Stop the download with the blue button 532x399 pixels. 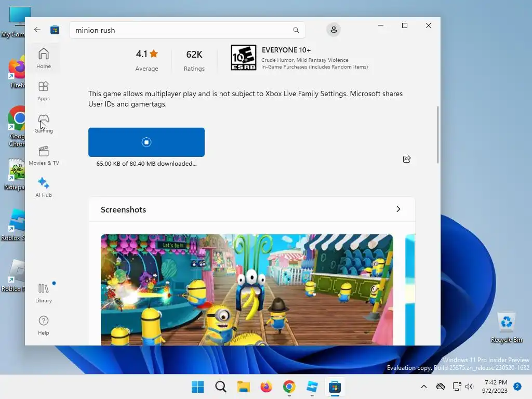[x=146, y=142]
